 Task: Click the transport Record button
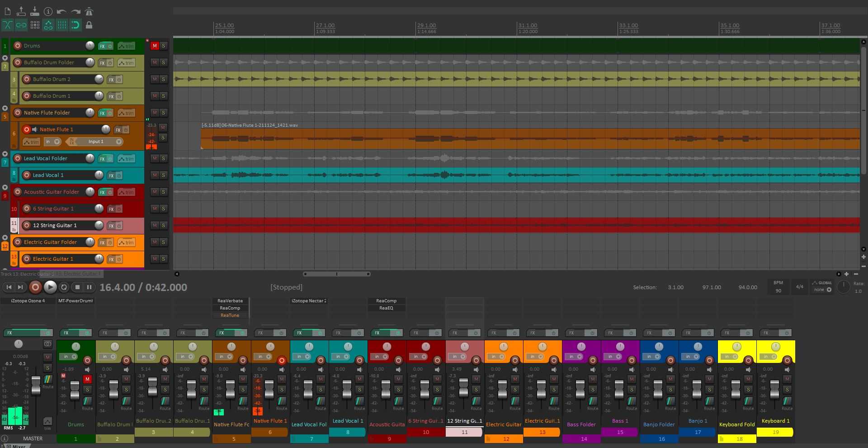(35, 287)
